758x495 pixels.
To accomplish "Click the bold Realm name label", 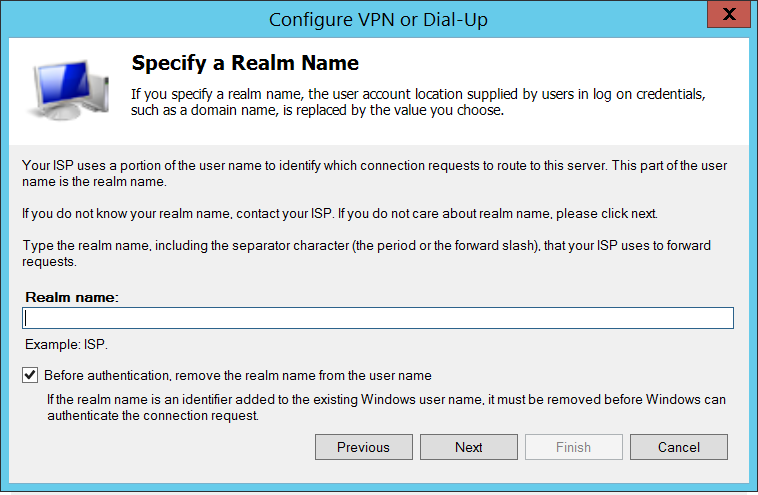I will 72,298.
